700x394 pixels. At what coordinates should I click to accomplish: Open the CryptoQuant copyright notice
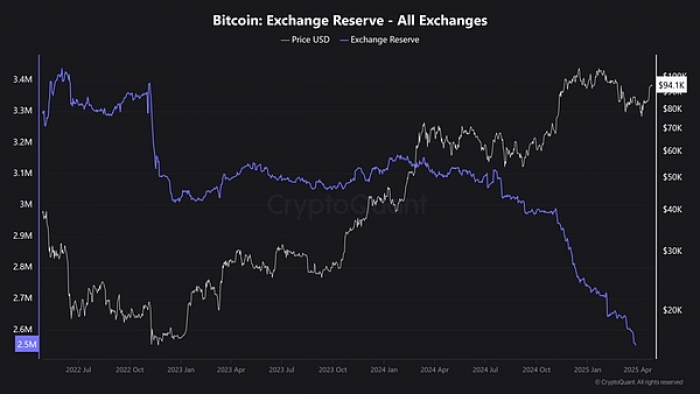[x=639, y=382]
